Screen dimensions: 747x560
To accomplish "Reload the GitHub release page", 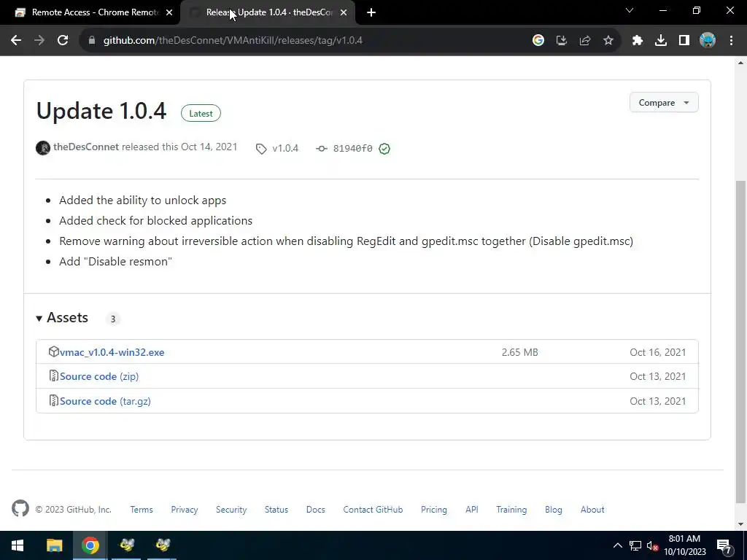I will pos(63,41).
